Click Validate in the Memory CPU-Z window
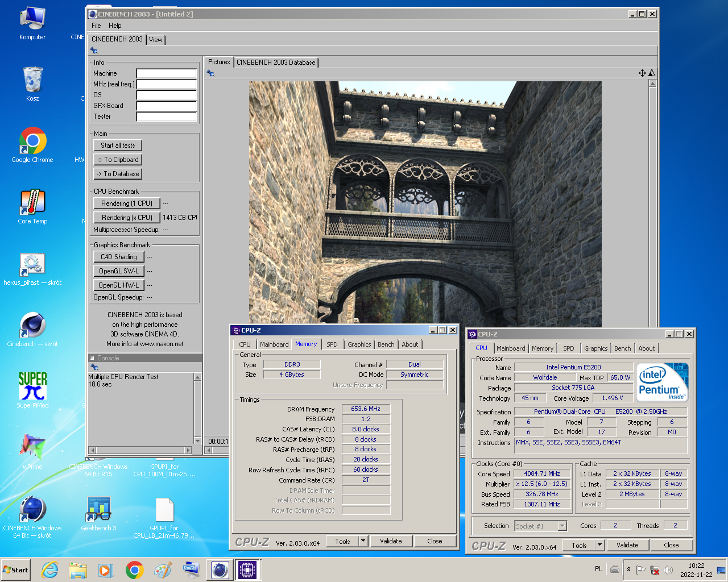This screenshot has width=728, height=582. point(391,541)
